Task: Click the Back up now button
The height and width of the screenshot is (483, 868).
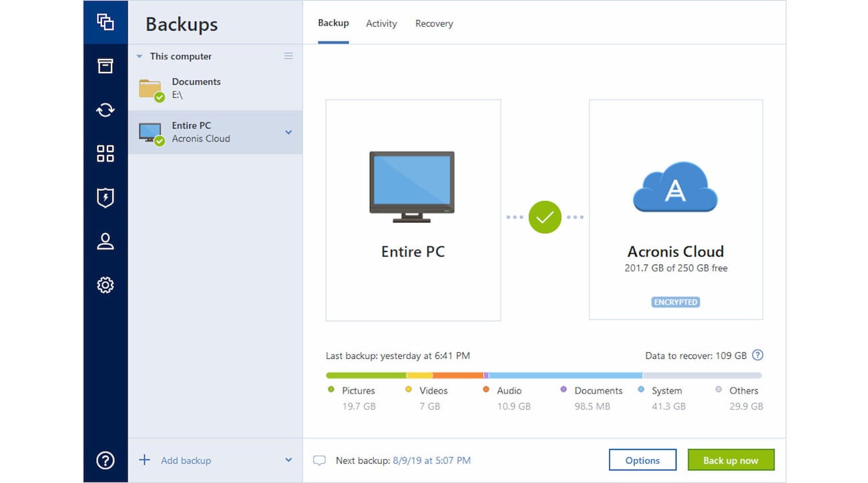Action: point(731,460)
